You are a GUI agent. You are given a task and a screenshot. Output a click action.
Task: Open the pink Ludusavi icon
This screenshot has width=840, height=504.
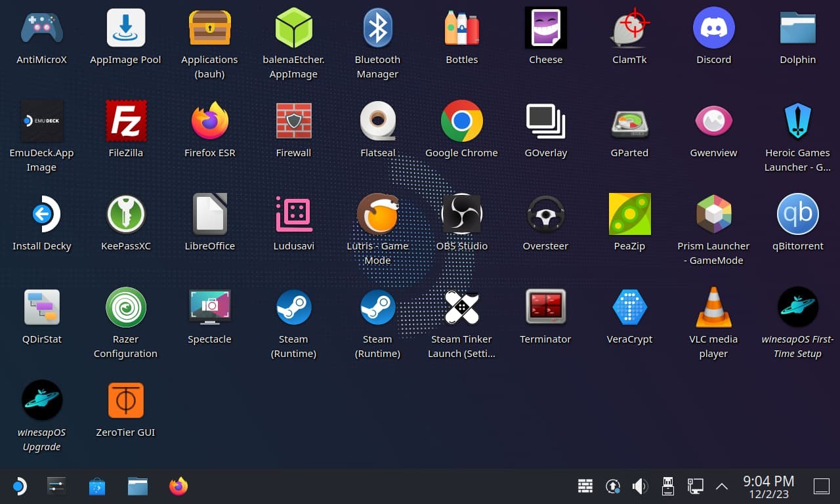pyautogui.click(x=293, y=215)
